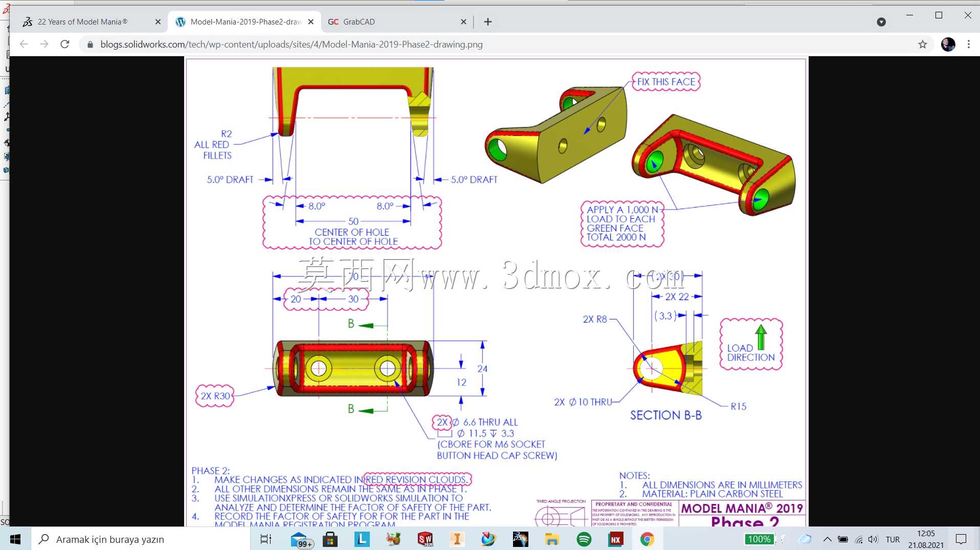Open Siemens NX from the taskbar
This screenshot has height=550, width=980.
pos(615,539)
